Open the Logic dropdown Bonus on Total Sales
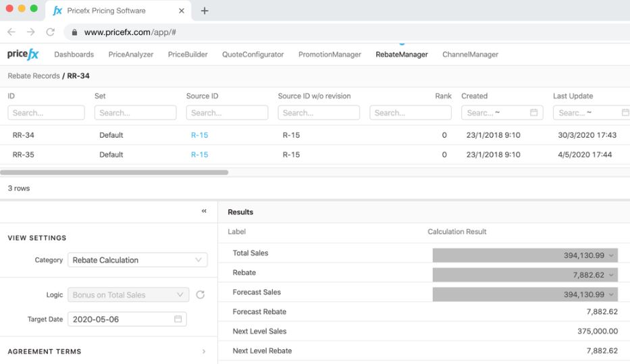630x364 pixels. coord(128,295)
